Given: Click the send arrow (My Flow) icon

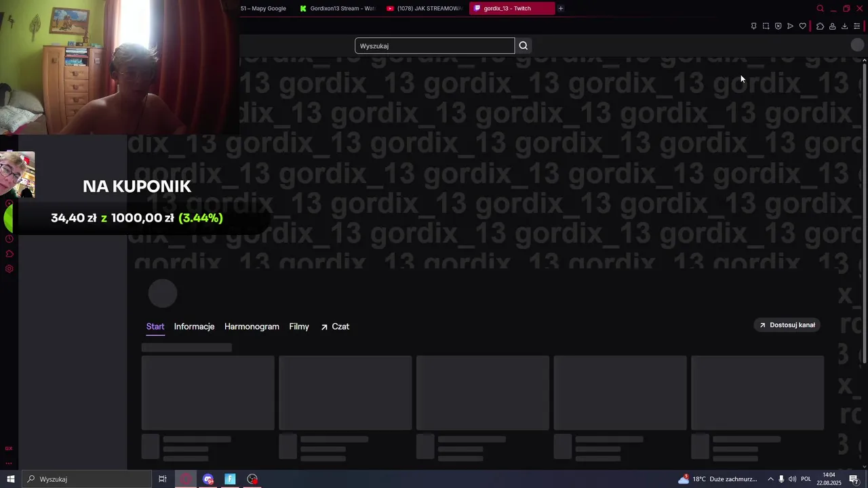Looking at the screenshot, I should [790, 26].
